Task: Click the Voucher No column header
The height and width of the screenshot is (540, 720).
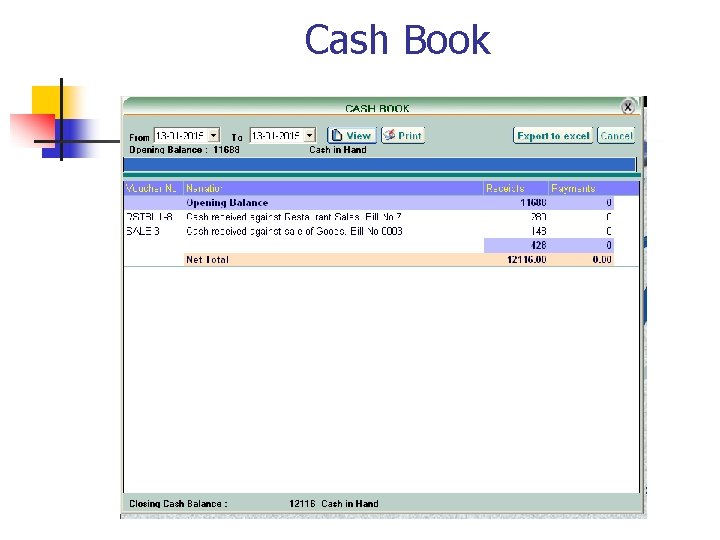Action: (153, 188)
